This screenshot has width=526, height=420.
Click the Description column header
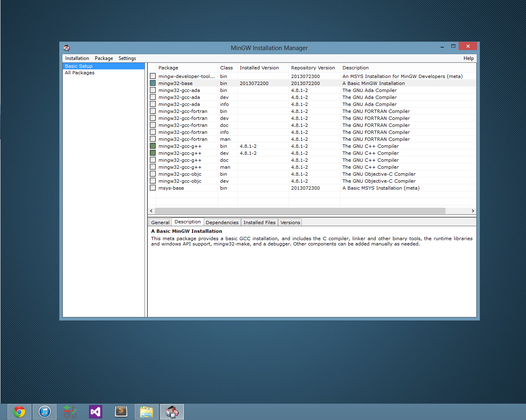(x=408, y=68)
